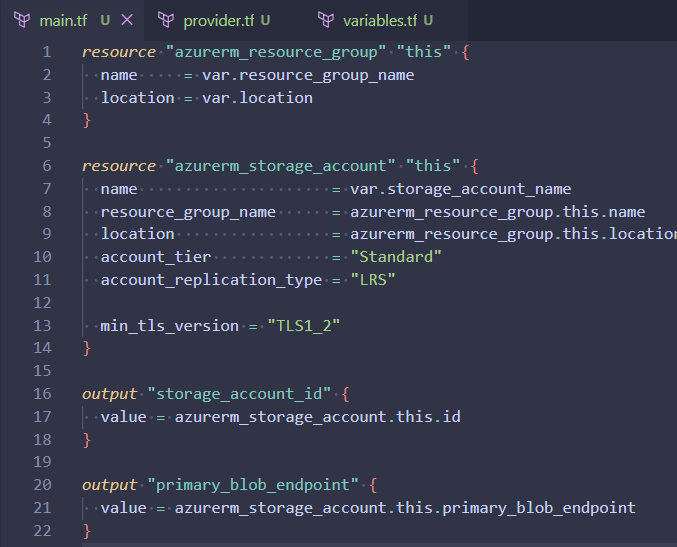Image resolution: width=677 pixels, height=547 pixels.
Task: Click the "Standard" value
Action: (396, 257)
